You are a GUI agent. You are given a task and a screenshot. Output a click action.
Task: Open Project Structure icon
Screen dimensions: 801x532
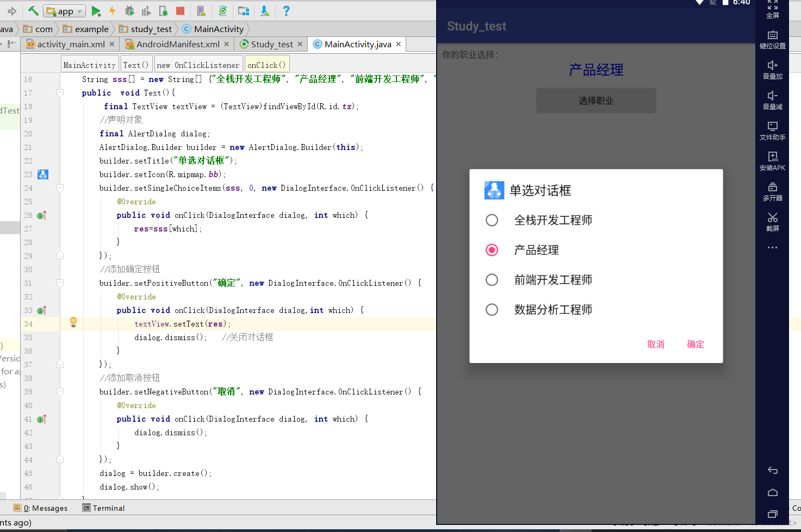244,11
